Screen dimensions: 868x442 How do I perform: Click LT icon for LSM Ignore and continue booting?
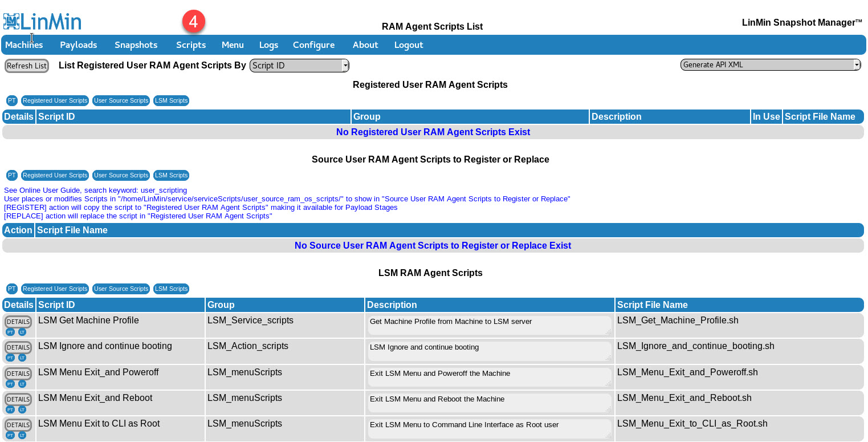click(x=22, y=357)
